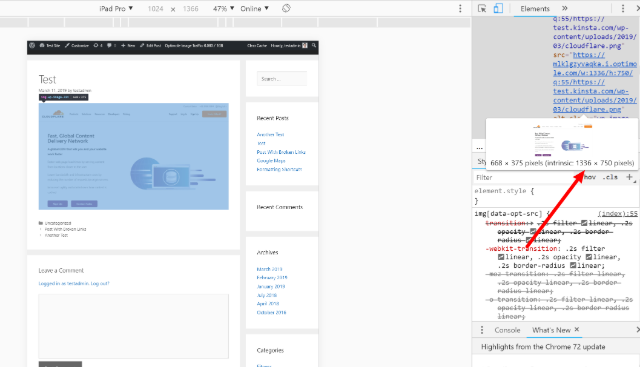Click the height field showing 1366
Screen dimensions: 640x367
click(x=190, y=9)
